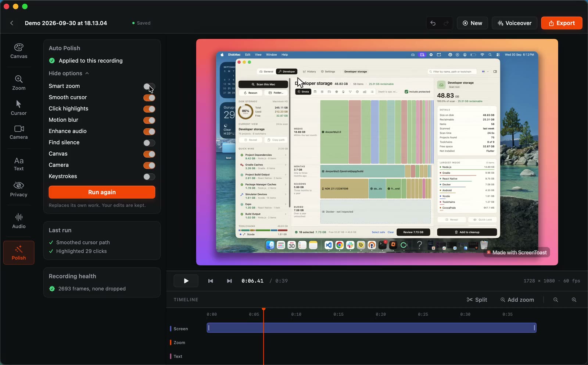Image resolution: width=588 pixels, height=365 pixels.
Task: Split the clip at playhead
Action: [x=477, y=300]
